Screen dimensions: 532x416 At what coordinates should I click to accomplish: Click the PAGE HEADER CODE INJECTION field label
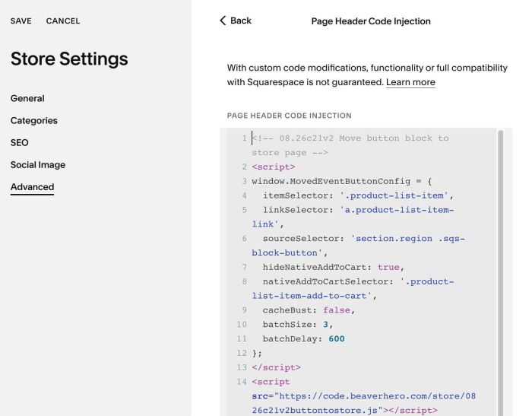coord(289,116)
